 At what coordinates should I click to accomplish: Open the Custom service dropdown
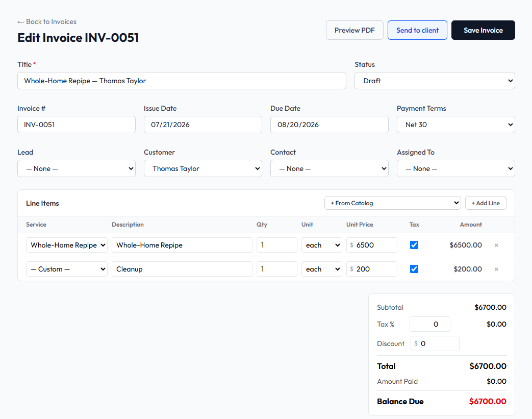[x=67, y=269]
